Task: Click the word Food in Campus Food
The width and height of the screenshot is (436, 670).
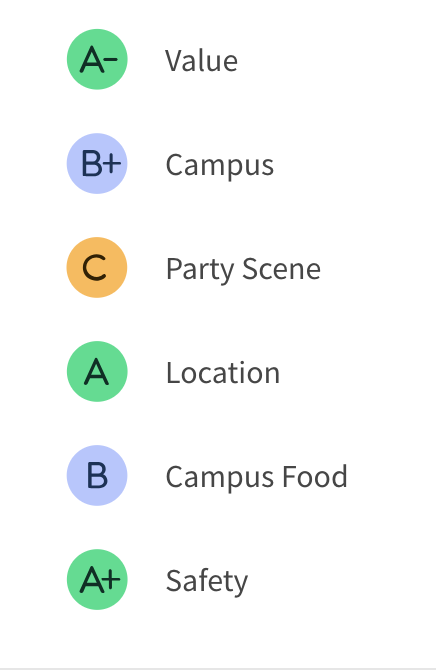Action: tap(315, 476)
